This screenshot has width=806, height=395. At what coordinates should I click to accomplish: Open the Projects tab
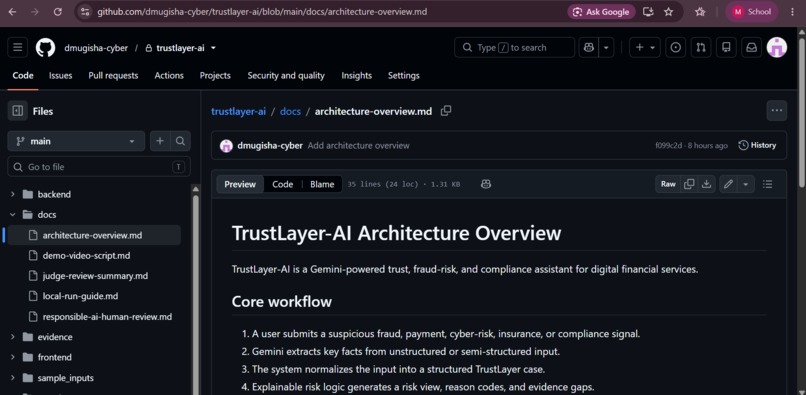pyautogui.click(x=215, y=76)
